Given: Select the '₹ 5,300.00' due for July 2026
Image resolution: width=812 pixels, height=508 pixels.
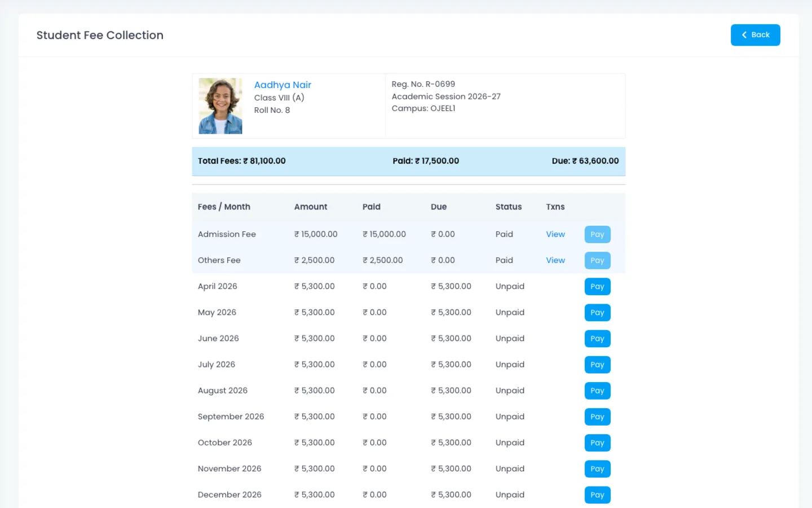Looking at the screenshot, I should (451, 365).
